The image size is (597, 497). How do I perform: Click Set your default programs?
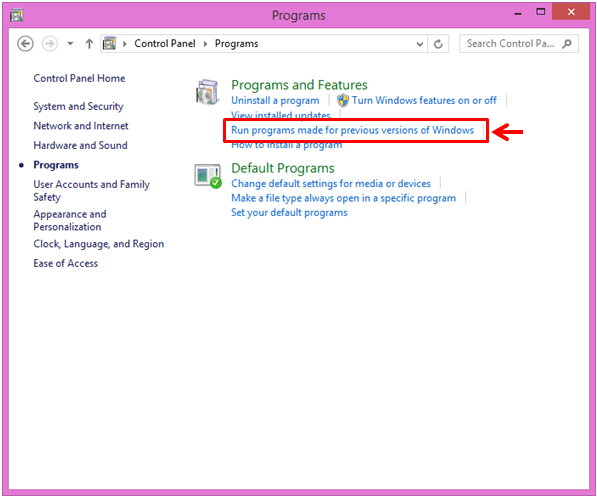(289, 213)
